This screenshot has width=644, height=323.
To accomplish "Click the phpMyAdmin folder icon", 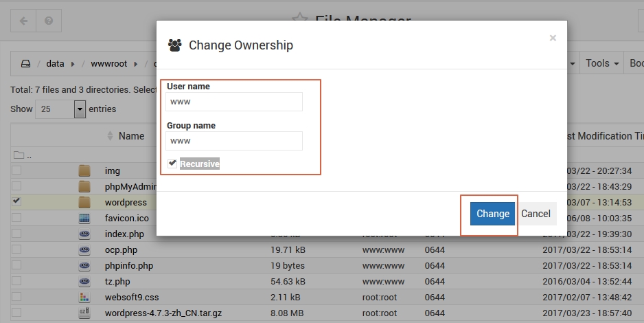I will [84, 186].
